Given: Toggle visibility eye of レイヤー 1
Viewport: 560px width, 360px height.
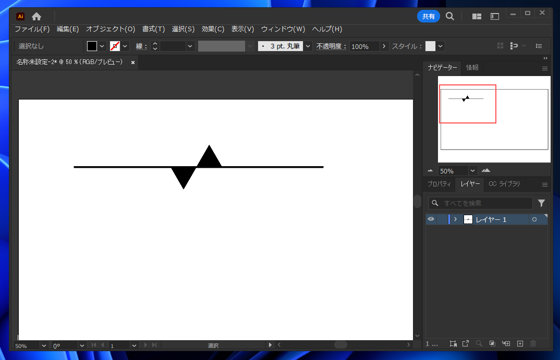Looking at the screenshot, I should tap(431, 219).
